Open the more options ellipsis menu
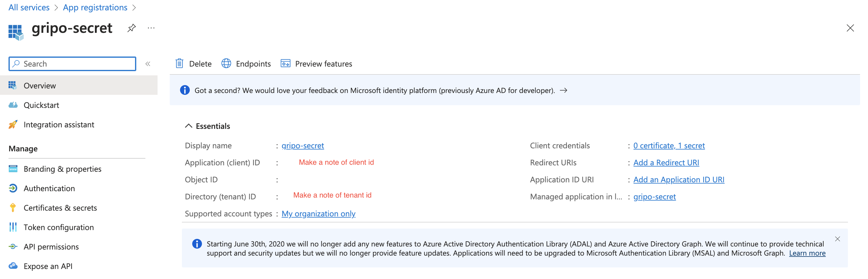Viewport: 868px width, 279px height. click(x=151, y=28)
